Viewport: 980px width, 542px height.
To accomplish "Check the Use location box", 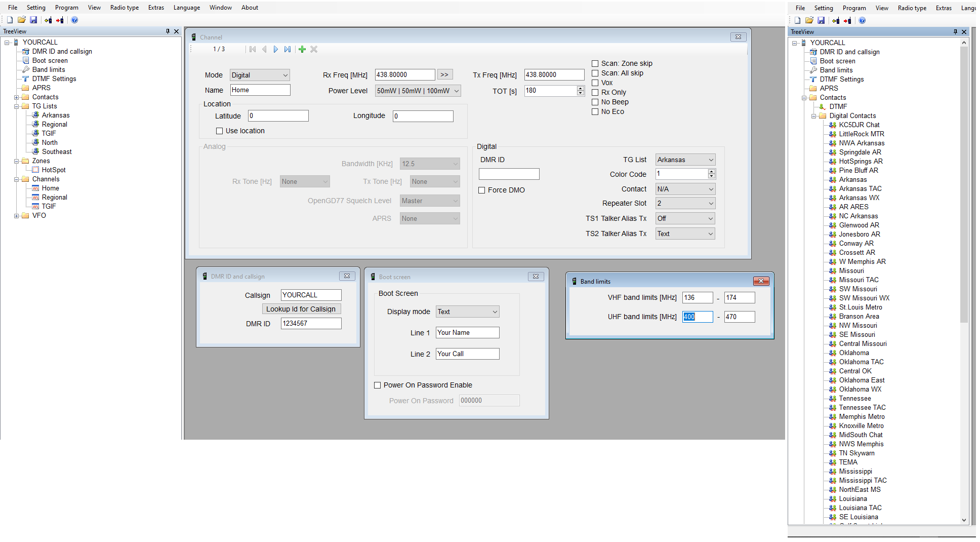I will point(219,131).
